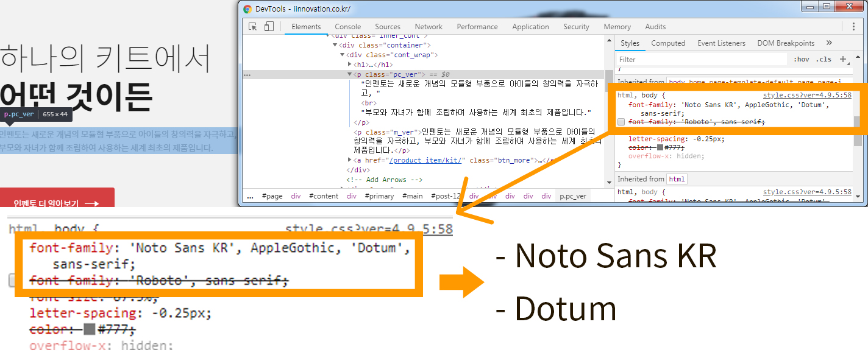868x358 pixels.
Task: Collapse the p class pc_ver node
Action: tap(349, 74)
